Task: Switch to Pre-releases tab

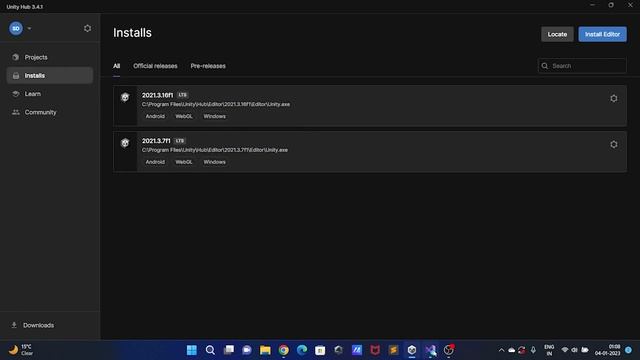Action: (208, 66)
